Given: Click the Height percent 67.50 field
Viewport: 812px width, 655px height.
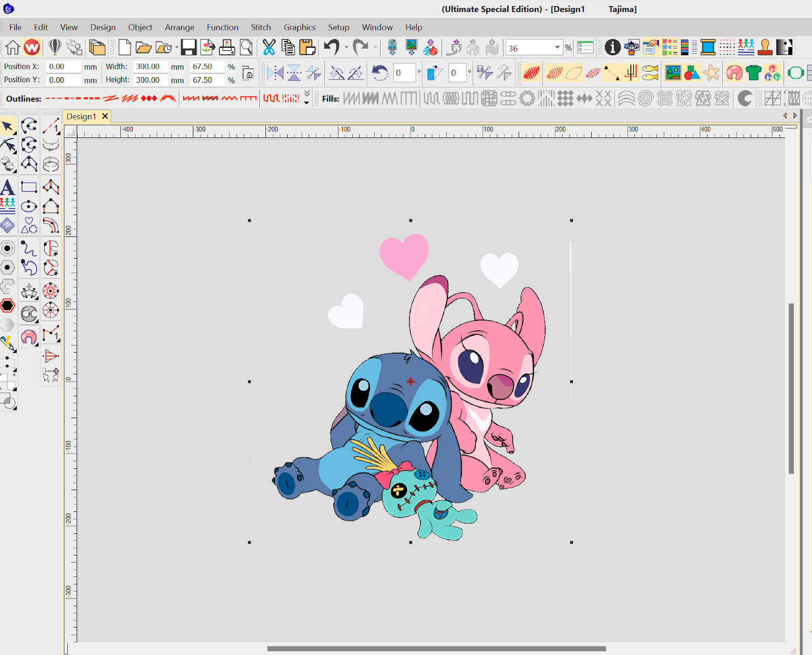Looking at the screenshot, I should (x=208, y=80).
